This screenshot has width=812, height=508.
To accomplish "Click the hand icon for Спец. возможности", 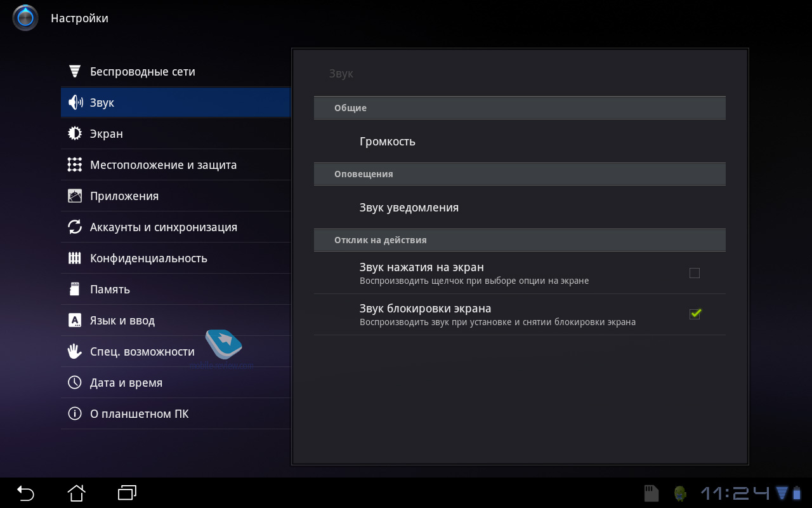I will pos(75,351).
